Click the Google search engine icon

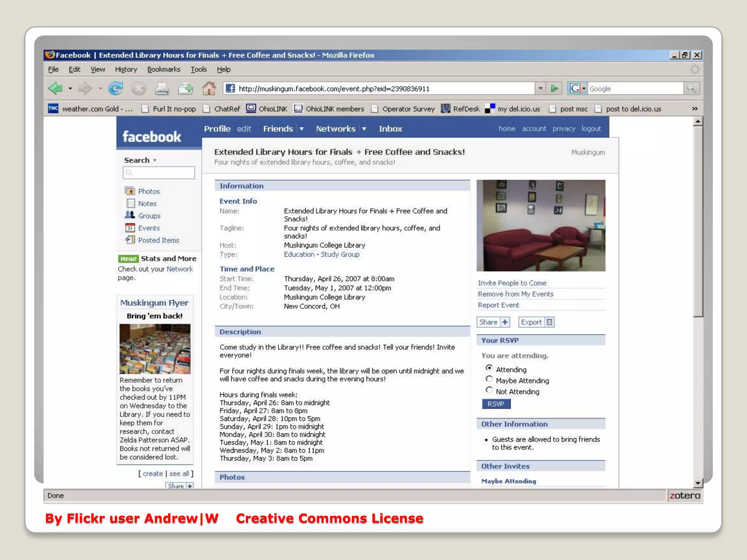(575, 88)
